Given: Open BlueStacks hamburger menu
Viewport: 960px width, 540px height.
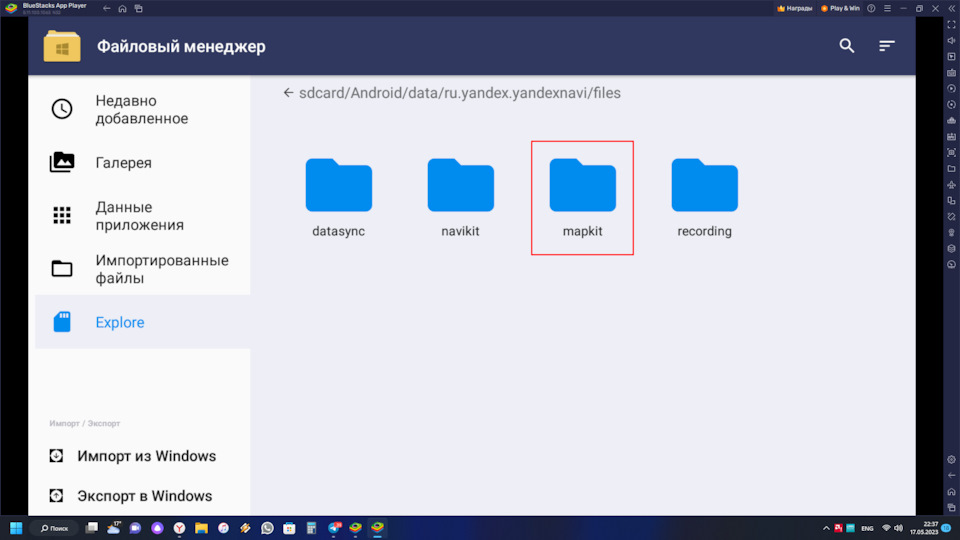Looking at the screenshot, I should coord(887,9).
